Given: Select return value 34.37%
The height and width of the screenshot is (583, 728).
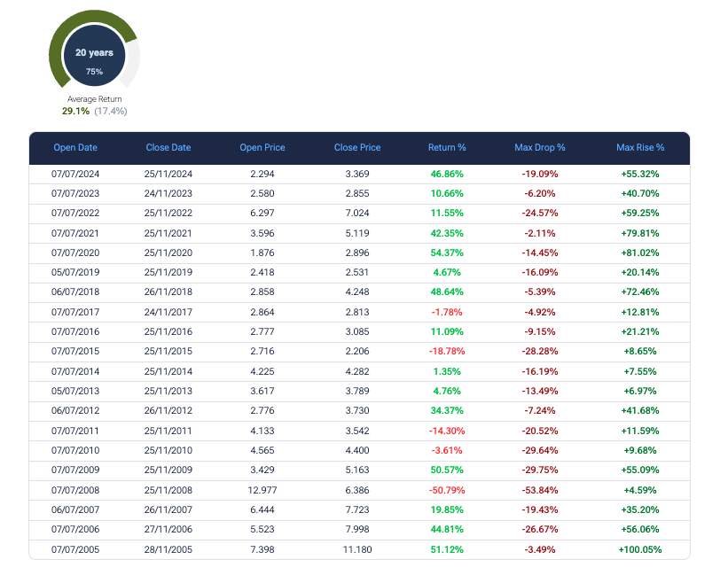Looking at the screenshot, I should (x=447, y=410).
